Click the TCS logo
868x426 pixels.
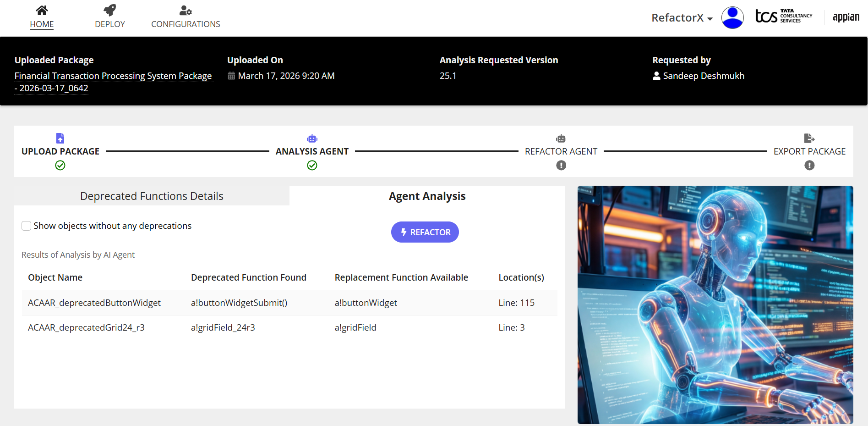(x=783, y=17)
